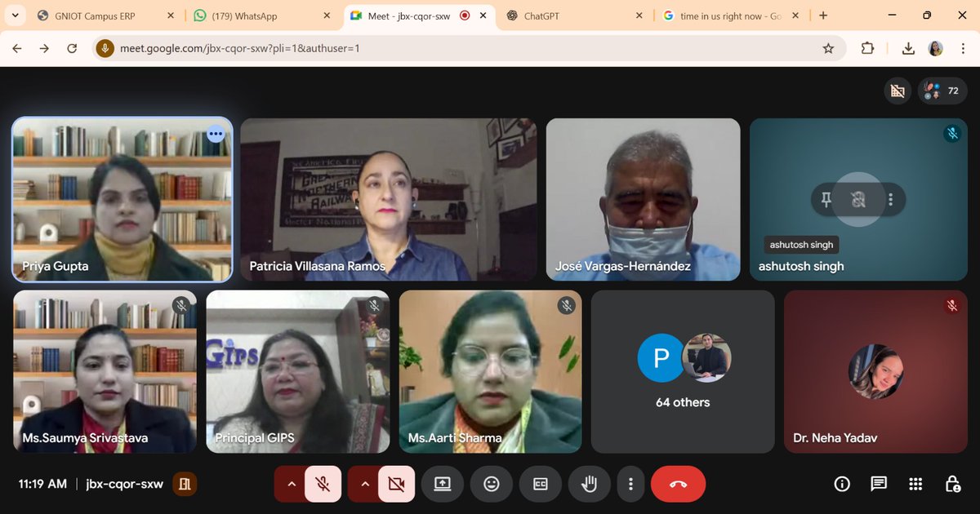Image resolution: width=980 pixels, height=514 pixels.
Task: Open browser extensions puzzle icon
Action: click(x=867, y=48)
